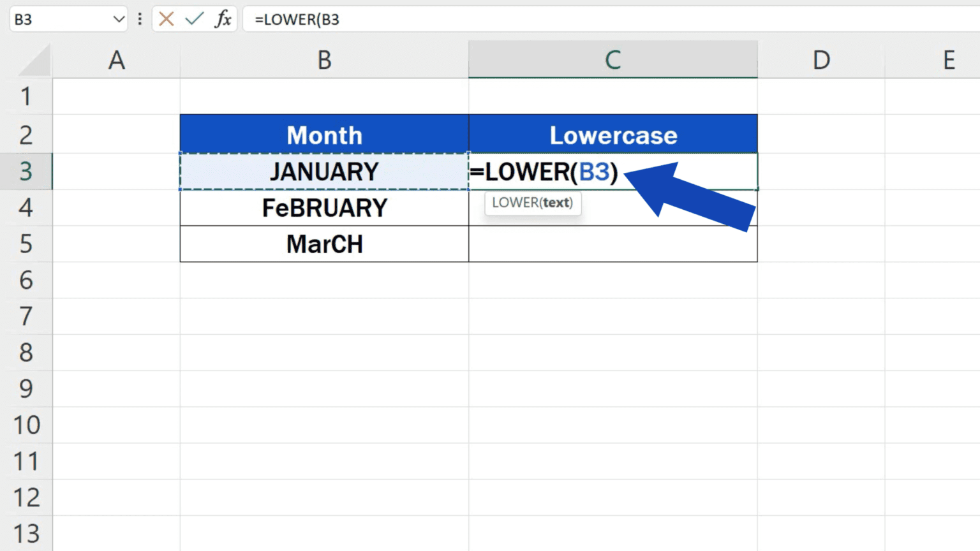Select the FeBRUARY cell

(x=324, y=208)
